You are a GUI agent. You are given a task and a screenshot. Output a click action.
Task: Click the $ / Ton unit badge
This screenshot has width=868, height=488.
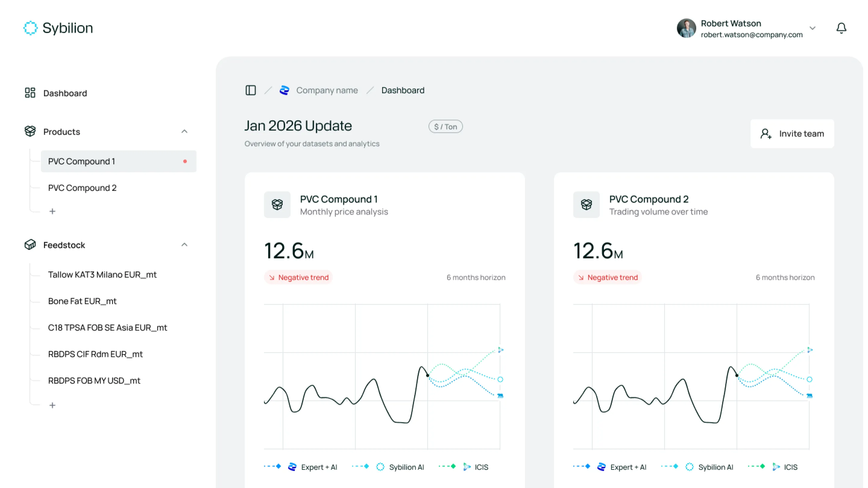coord(445,127)
